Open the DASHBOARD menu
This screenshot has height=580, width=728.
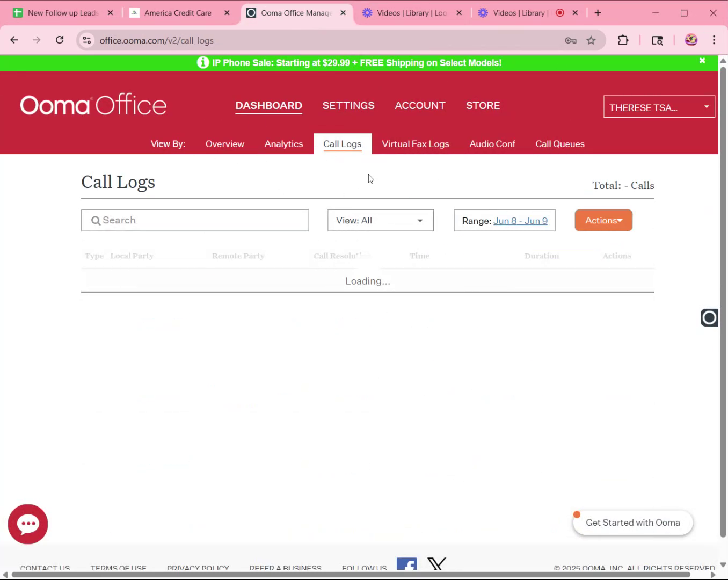[268, 106]
